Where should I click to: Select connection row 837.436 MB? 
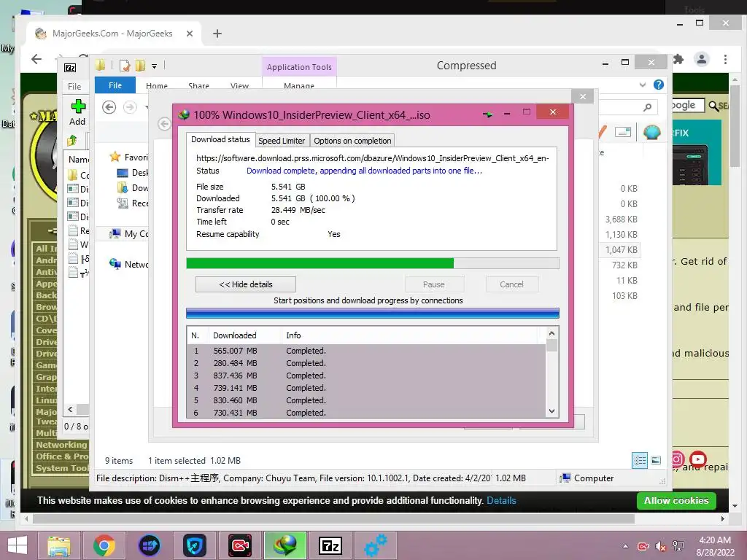[366, 376]
